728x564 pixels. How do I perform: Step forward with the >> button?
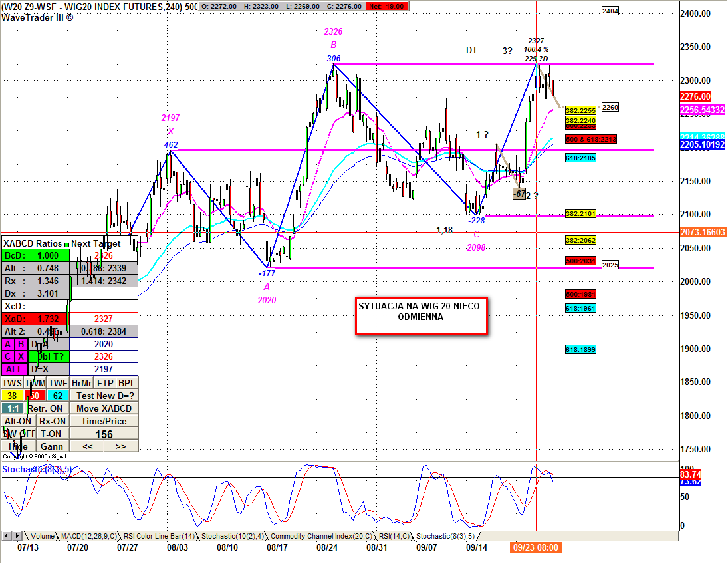click(121, 446)
